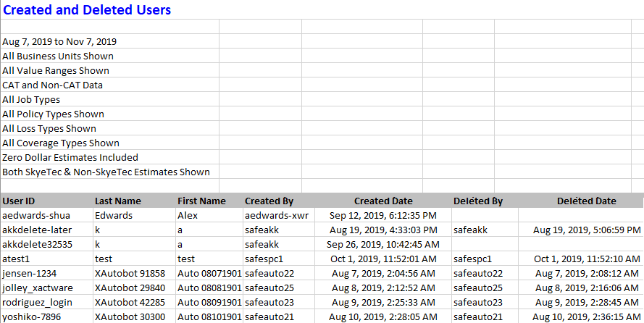Click Created By cell 'aedwards-xwr'
Screen dimensions: 644x323
tap(273, 215)
